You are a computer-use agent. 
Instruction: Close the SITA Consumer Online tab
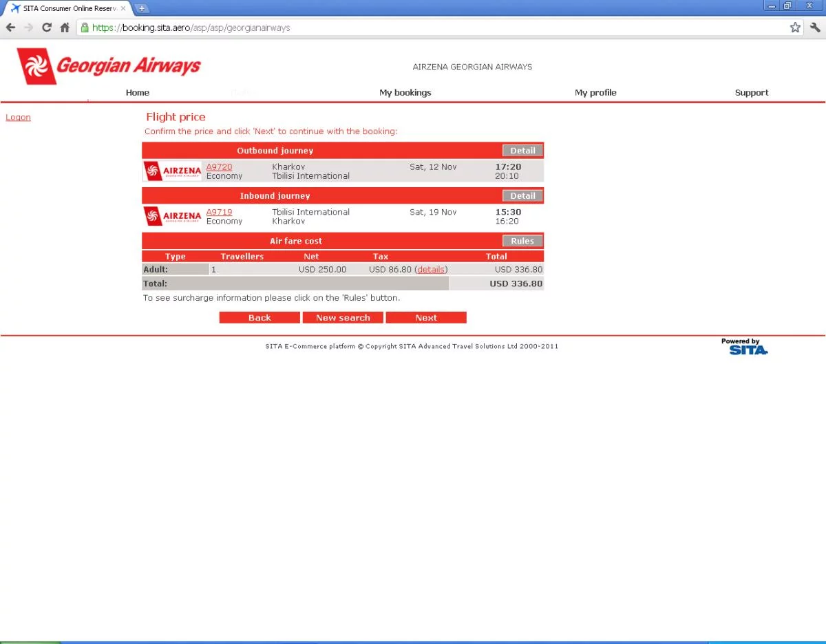(x=123, y=8)
